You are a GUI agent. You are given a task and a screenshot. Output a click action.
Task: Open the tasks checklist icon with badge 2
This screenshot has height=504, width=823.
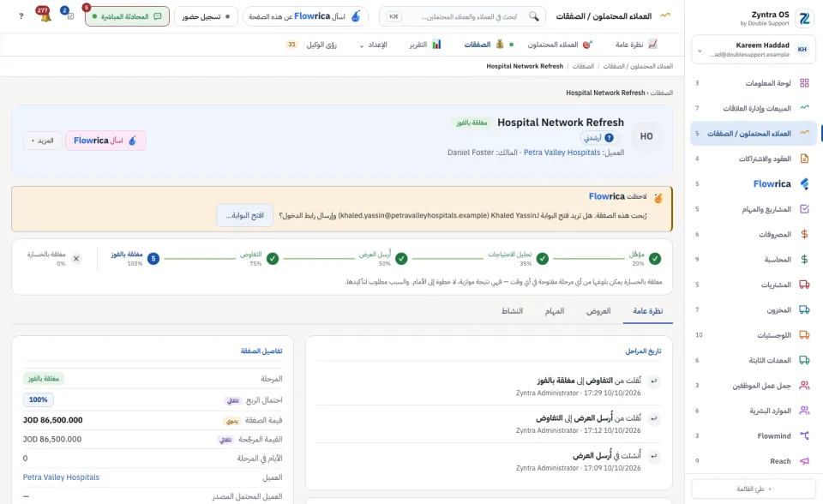tap(69, 15)
